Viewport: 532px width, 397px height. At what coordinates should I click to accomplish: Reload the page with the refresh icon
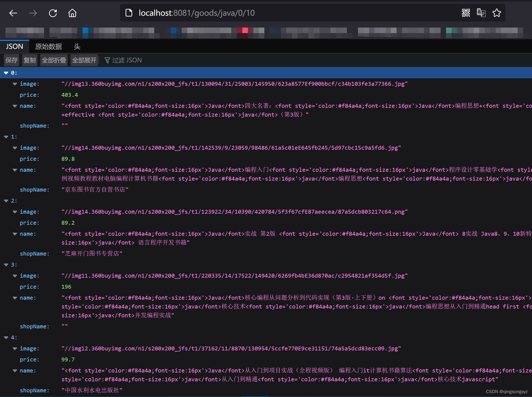pos(53,13)
